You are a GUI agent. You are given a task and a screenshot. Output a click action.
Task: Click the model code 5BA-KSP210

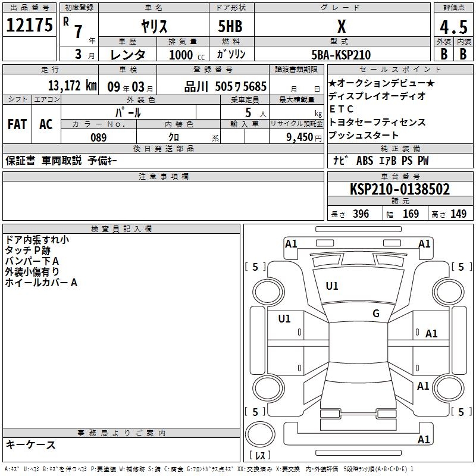[x=341, y=55]
